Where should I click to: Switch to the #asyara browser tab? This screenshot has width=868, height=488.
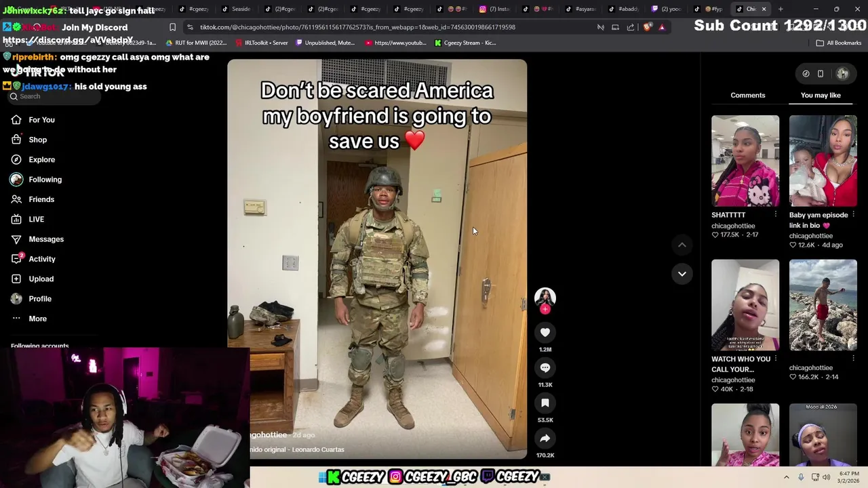[x=581, y=9]
